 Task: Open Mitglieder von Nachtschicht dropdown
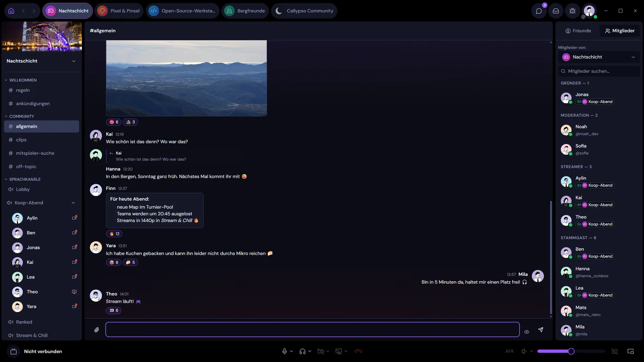point(599,57)
